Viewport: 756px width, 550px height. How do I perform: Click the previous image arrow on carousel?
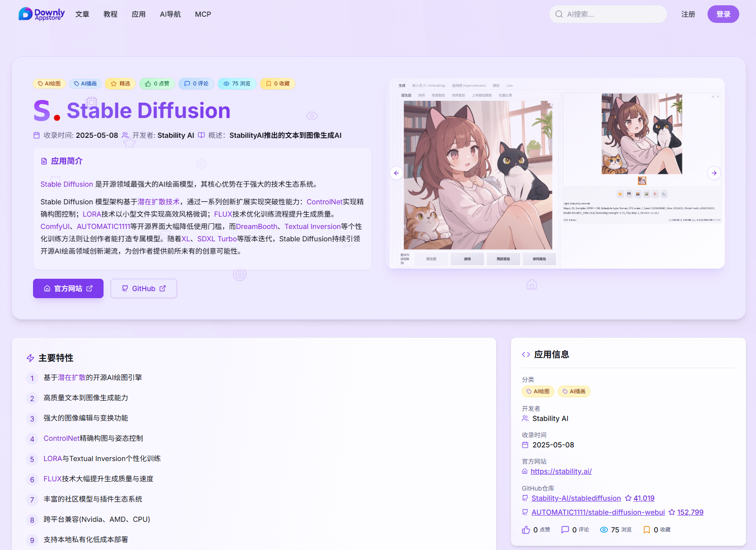(397, 173)
